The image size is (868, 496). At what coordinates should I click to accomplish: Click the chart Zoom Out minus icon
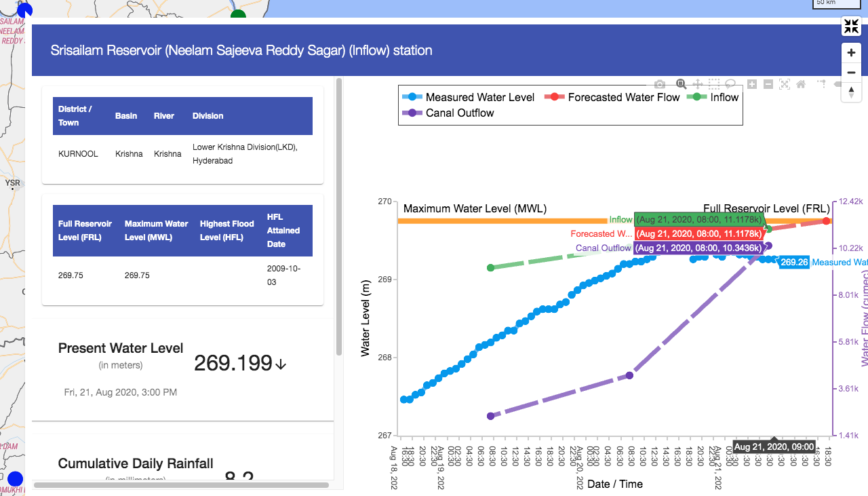pyautogui.click(x=768, y=84)
